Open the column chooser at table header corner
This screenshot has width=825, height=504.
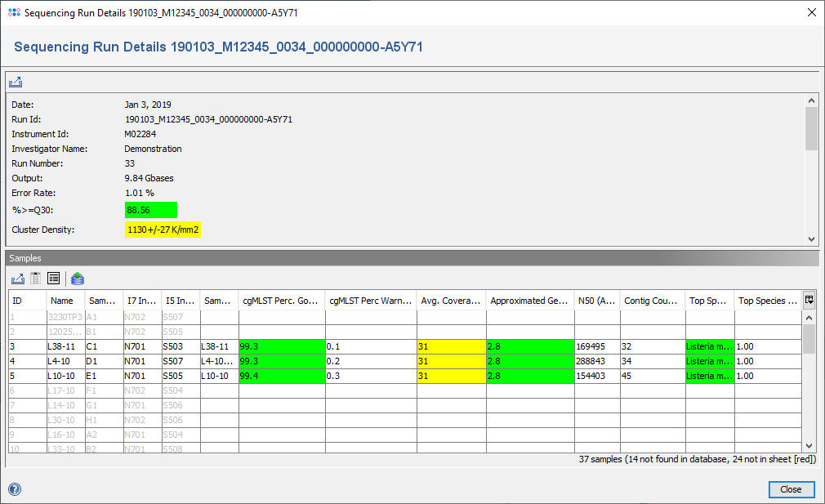point(809,300)
